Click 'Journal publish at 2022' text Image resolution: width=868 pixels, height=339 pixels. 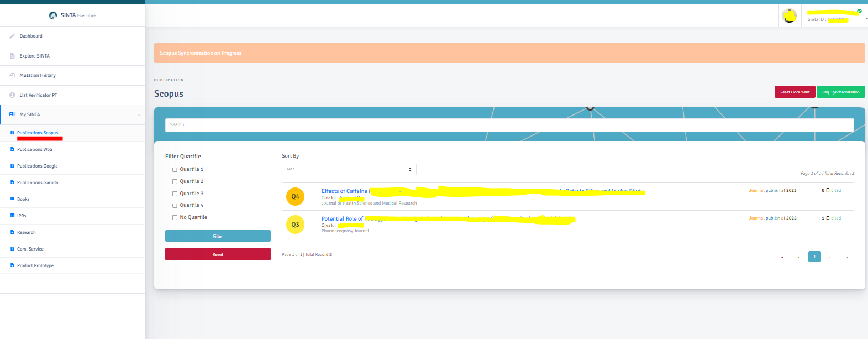[x=772, y=218]
